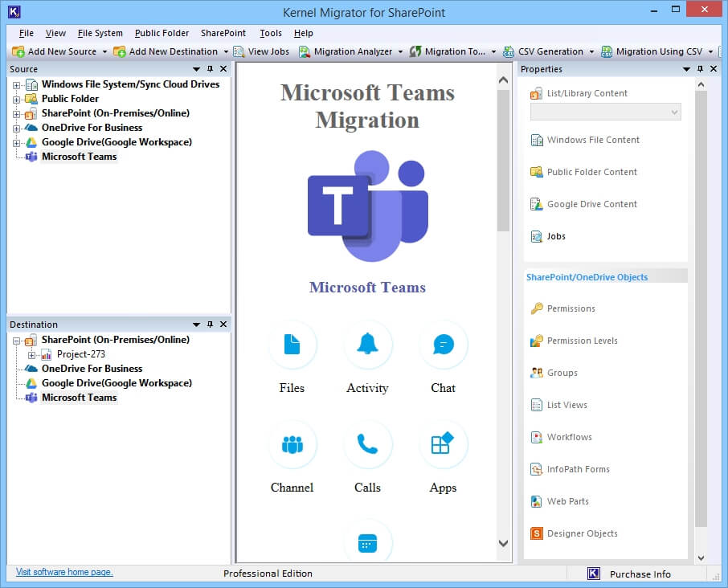Expand OneDrive For Business in Source tree
Viewport: 728px width, 588px height.
click(x=16, y=129)
